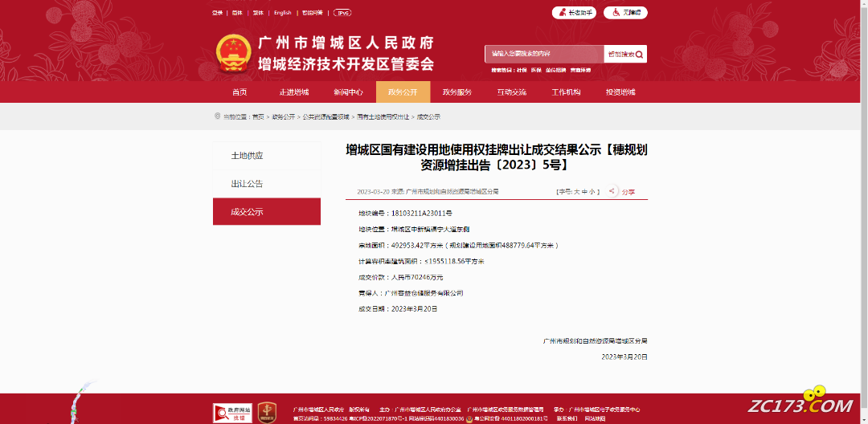Set font size to 大
The image size is (868, 424).
point(576,192)
